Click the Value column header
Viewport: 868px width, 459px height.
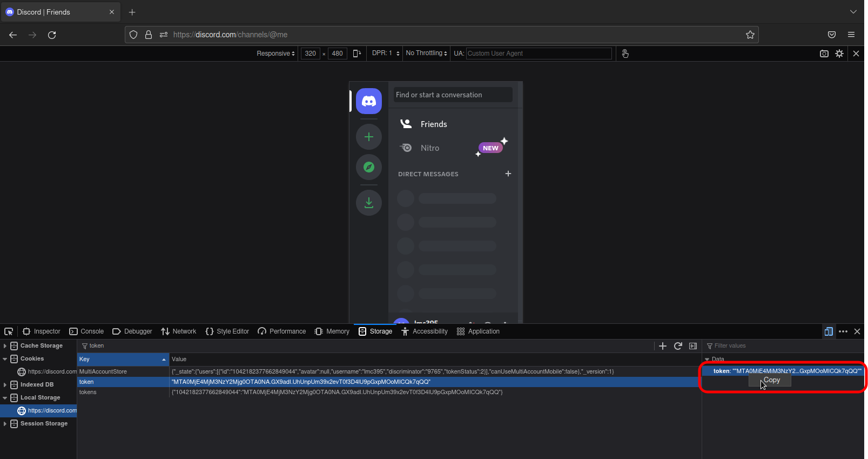[x=435, y=360]
